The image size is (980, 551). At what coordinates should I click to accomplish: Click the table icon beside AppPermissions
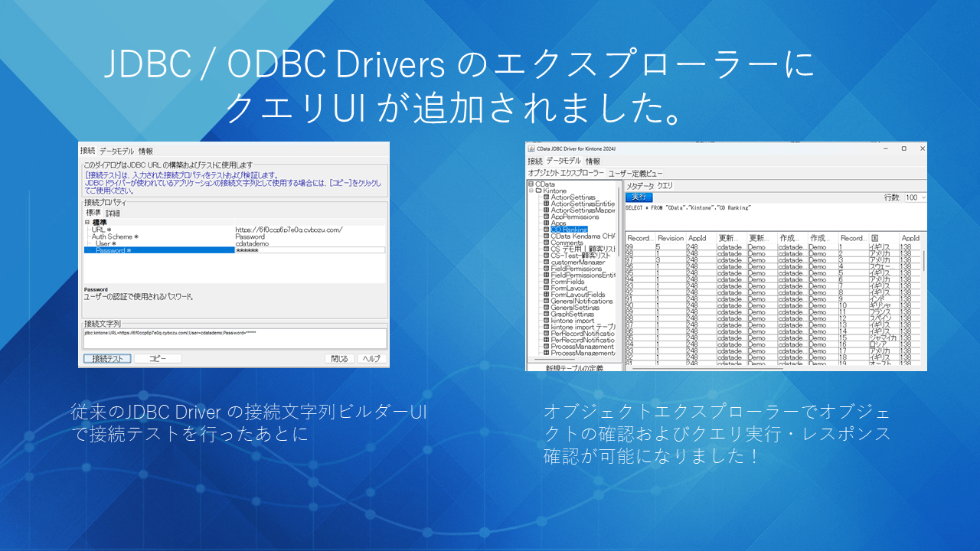pyautogui.click(x=546, y=217)
